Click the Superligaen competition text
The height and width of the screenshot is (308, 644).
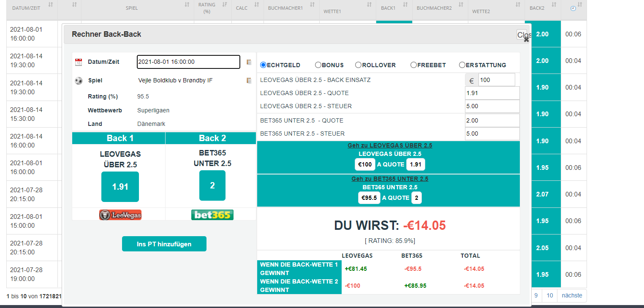153,110
